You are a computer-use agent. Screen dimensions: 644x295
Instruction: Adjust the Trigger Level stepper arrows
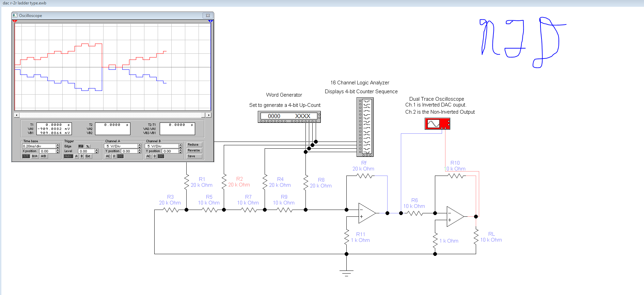coord(96,151)
